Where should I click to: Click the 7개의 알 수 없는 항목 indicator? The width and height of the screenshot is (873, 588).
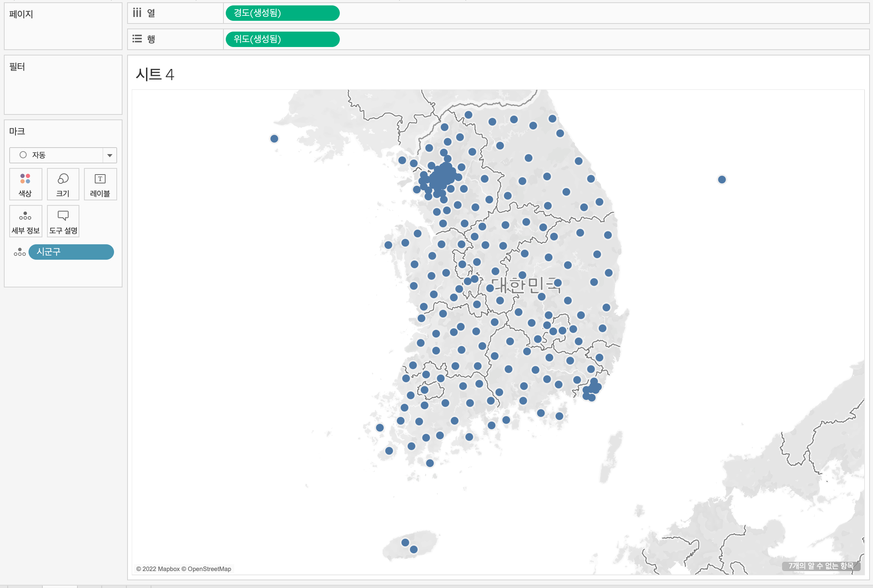(821, 566)
